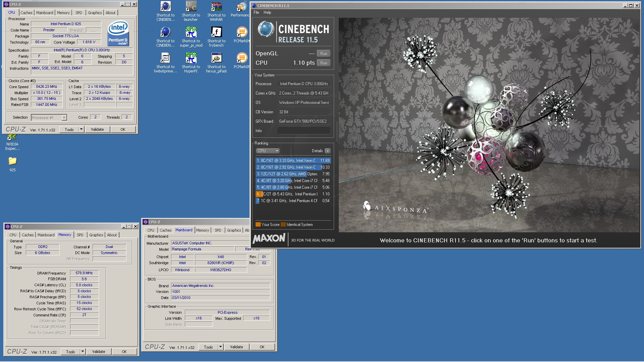Launch the super_pi_mod shortcut icon
The image size is (644, 362).
pos(191,37)
